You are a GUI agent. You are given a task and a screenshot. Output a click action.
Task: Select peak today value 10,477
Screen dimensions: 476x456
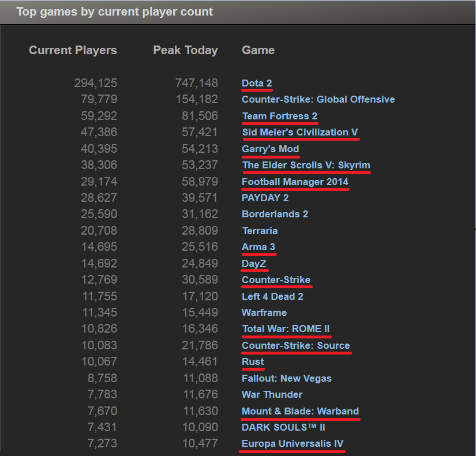point(200,443)
